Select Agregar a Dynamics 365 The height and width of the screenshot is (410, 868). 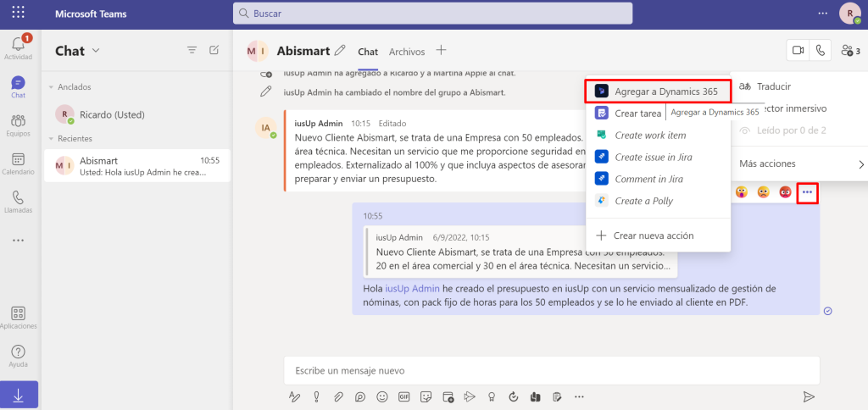tap(658, 91)
